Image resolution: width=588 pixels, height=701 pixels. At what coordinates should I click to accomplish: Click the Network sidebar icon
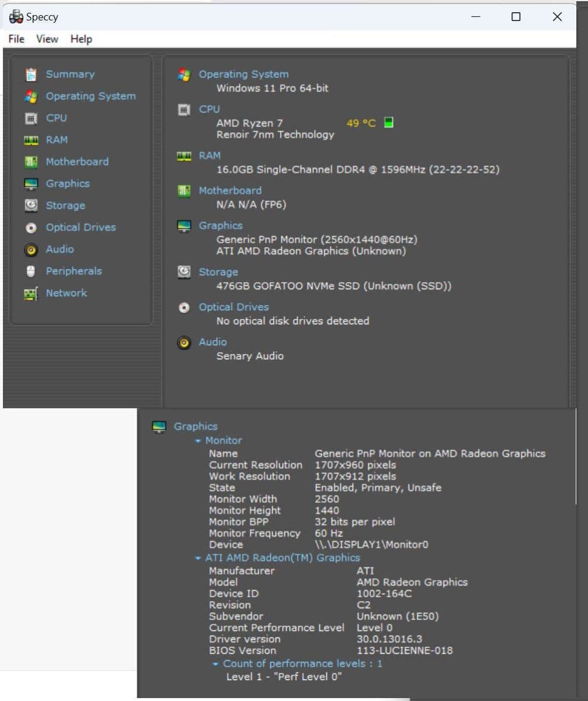(x=31, y=294)
